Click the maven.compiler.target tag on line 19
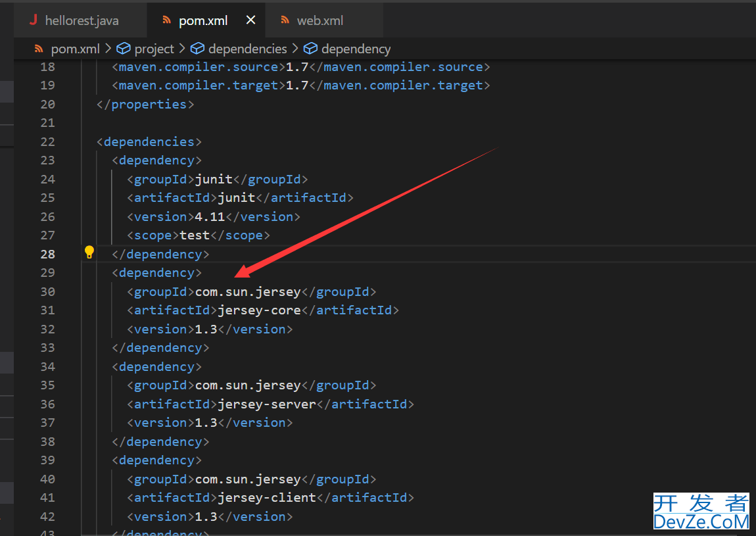This screenshot has width=756, height=536. pyautogui.click(x=199, y=85)
